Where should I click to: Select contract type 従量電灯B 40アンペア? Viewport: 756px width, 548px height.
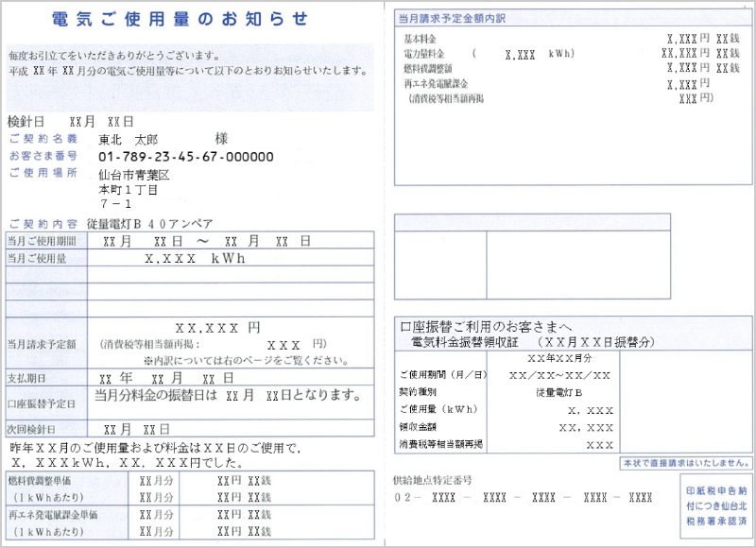150,224
